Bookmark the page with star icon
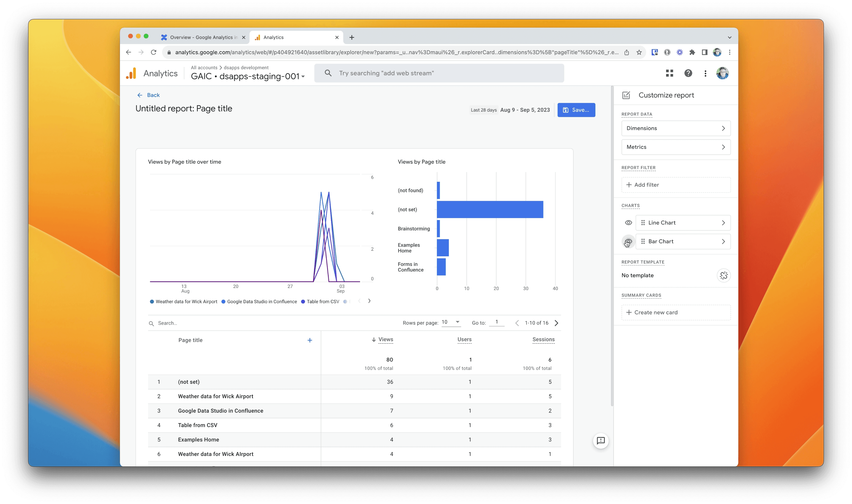The width and height of the screenshot is (852, 504). coord(639,52)
